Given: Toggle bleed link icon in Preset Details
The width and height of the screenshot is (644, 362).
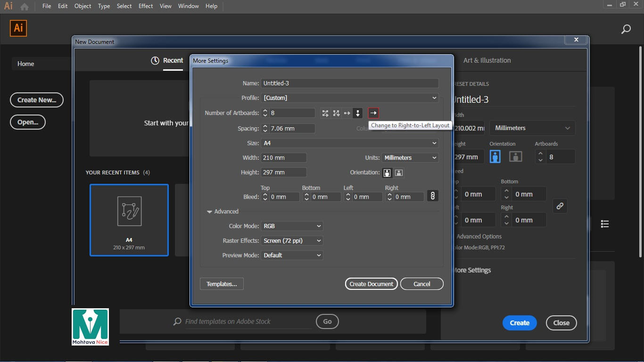Looking at the screenshot, I should tap(560, 206).
